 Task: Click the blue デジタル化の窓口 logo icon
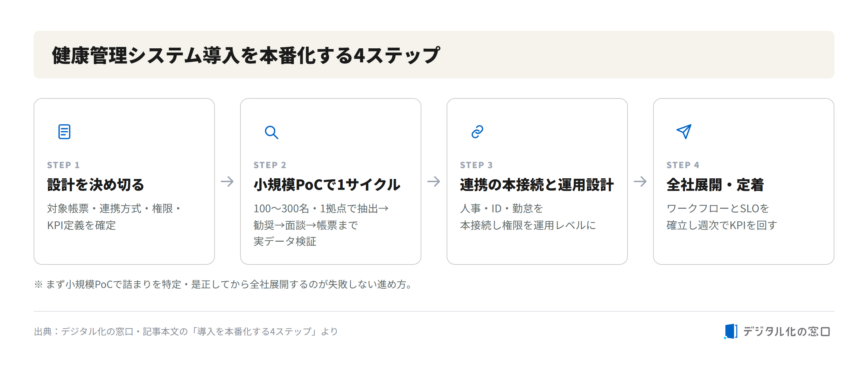731,331
